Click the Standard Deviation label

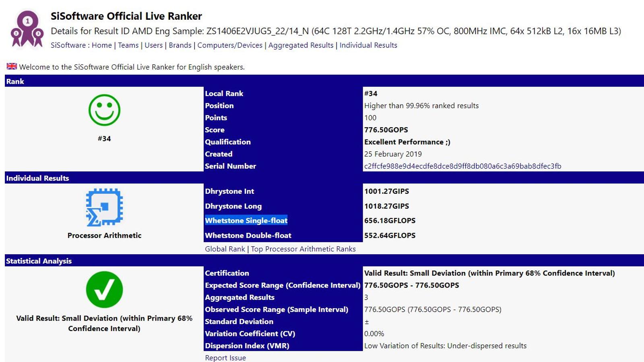click(239, 322)
